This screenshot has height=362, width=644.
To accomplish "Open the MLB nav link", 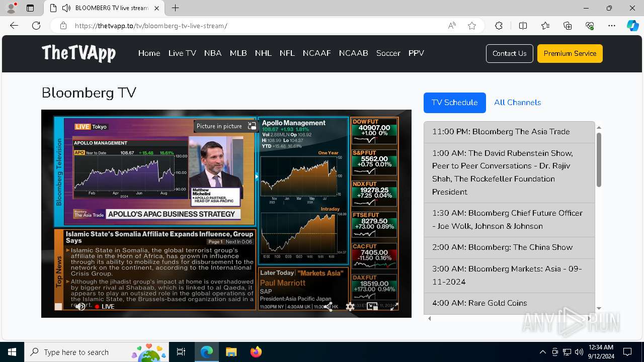I will 238,53.
